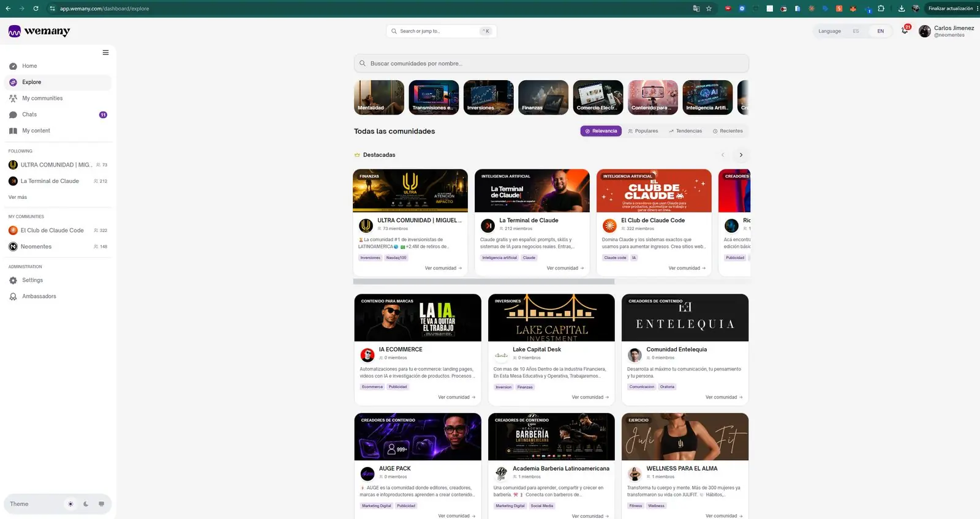Open Ambassadors in sidebar
This screenshot has width=980, height=519.
(58, 296)
